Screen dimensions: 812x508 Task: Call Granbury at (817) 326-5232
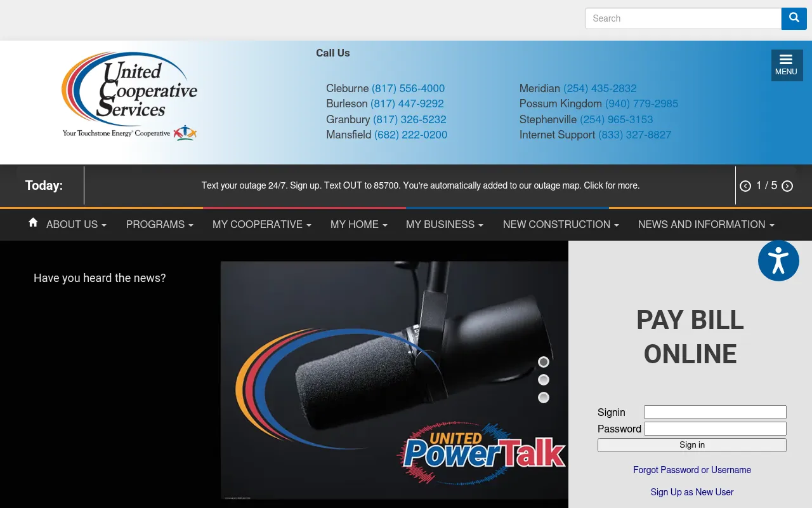[410, 119]
